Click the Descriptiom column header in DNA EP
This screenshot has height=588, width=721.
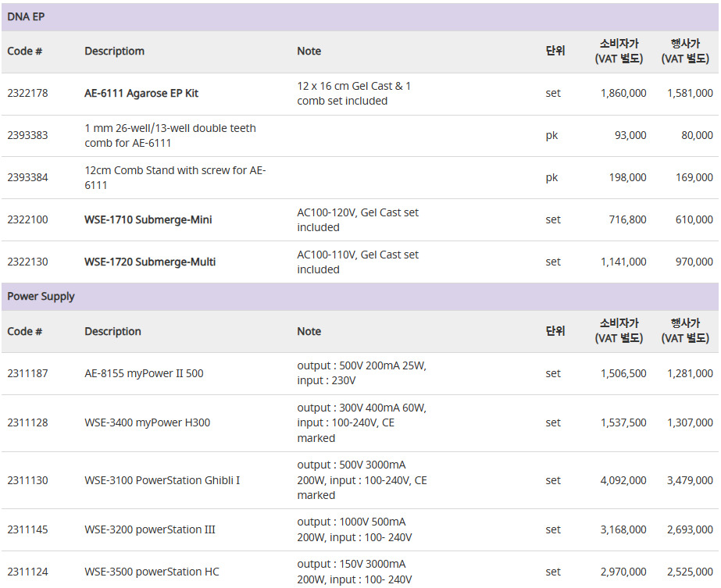coord(115,51)
